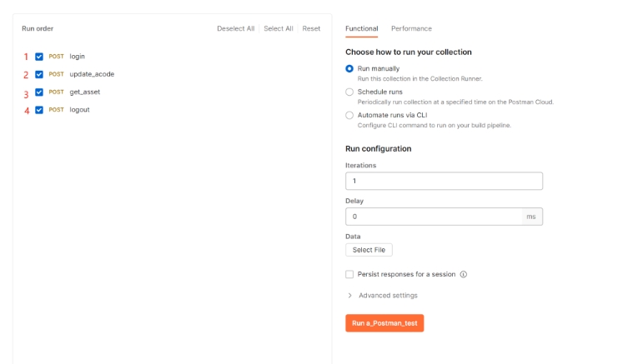Select the Run manually option
The width and height of the screenshot is (618, 364).
point(349,68)
